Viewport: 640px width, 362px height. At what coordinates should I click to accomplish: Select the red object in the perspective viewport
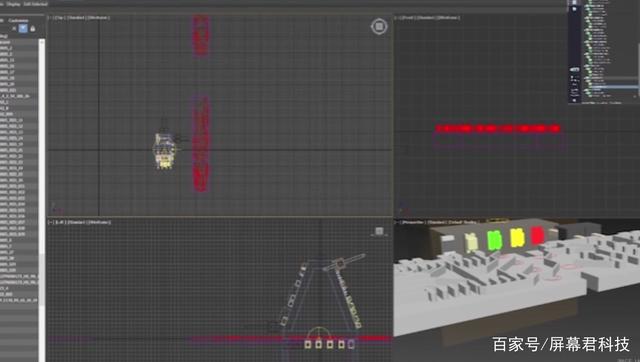[x=538, y=235]
